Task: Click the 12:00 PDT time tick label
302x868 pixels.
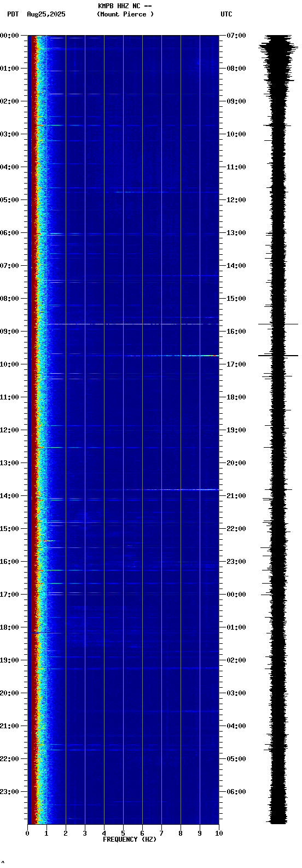Action: point(9,430)
